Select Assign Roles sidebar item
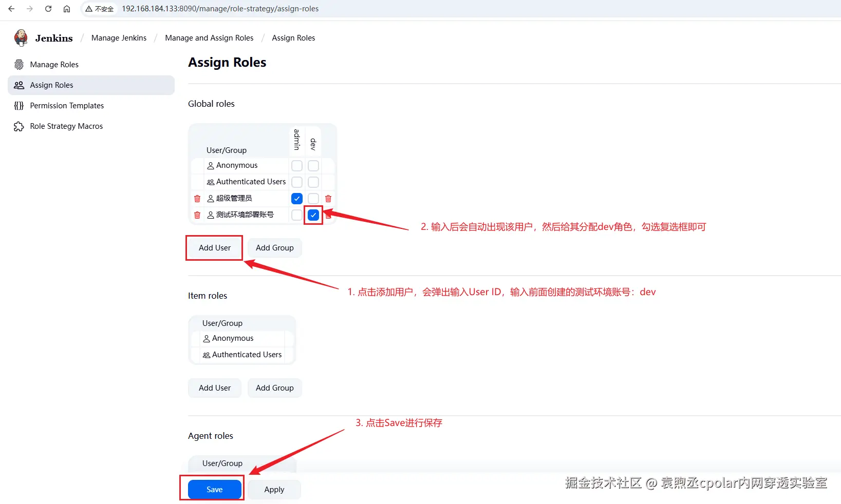Screen dimensions: 841x504 (x=91, y=85)
